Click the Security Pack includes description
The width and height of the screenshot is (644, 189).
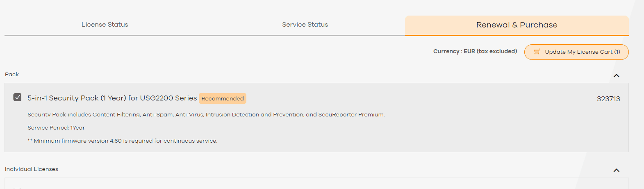click(x=206, y=114)
